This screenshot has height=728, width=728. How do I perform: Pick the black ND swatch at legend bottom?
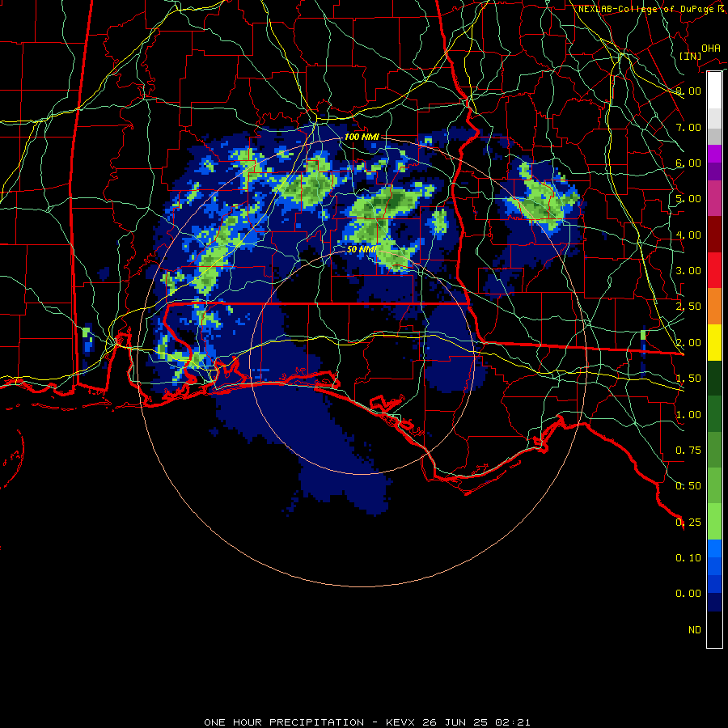(x=714, y=629)
